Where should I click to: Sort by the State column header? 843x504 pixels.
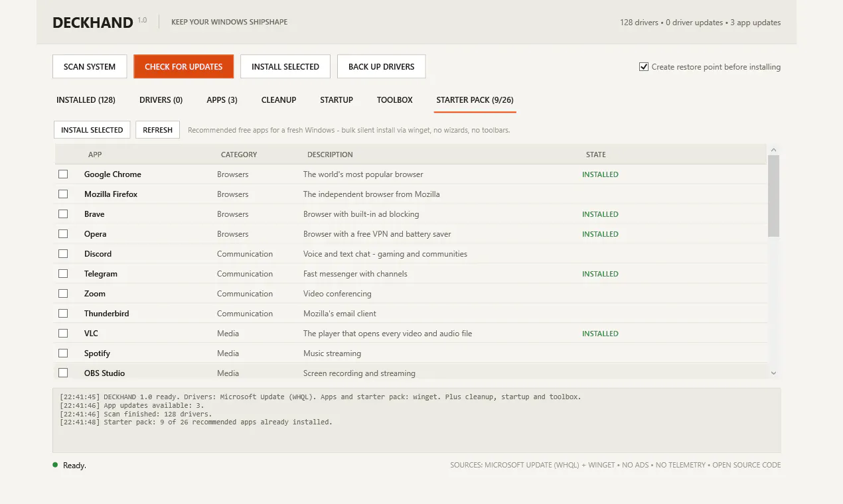(596, 155)
